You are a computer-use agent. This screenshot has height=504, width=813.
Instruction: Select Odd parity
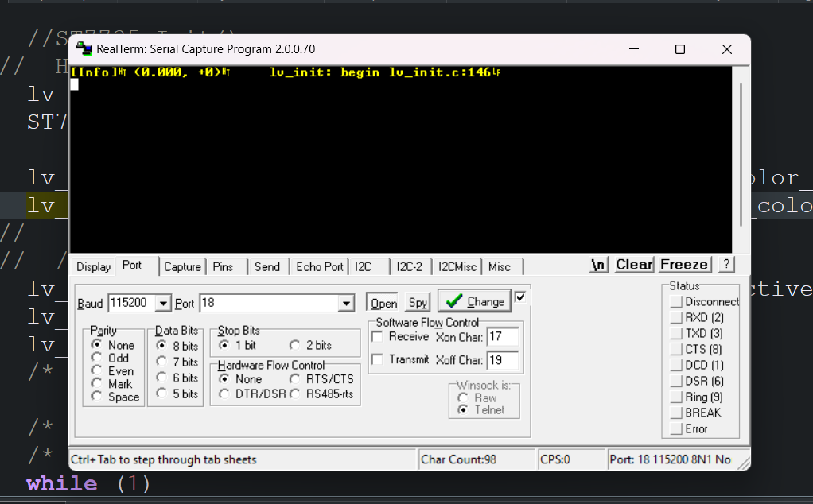pos(97,358)
